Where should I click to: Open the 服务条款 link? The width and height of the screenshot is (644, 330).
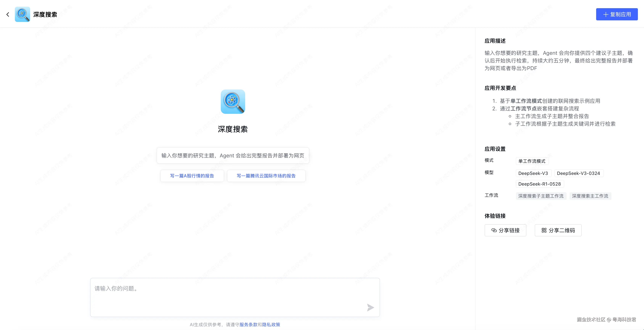248,324
